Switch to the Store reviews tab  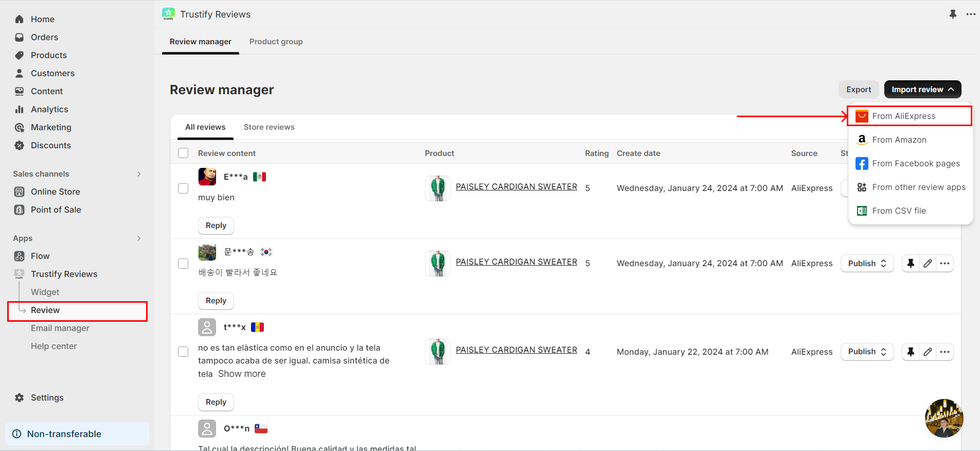269,127
